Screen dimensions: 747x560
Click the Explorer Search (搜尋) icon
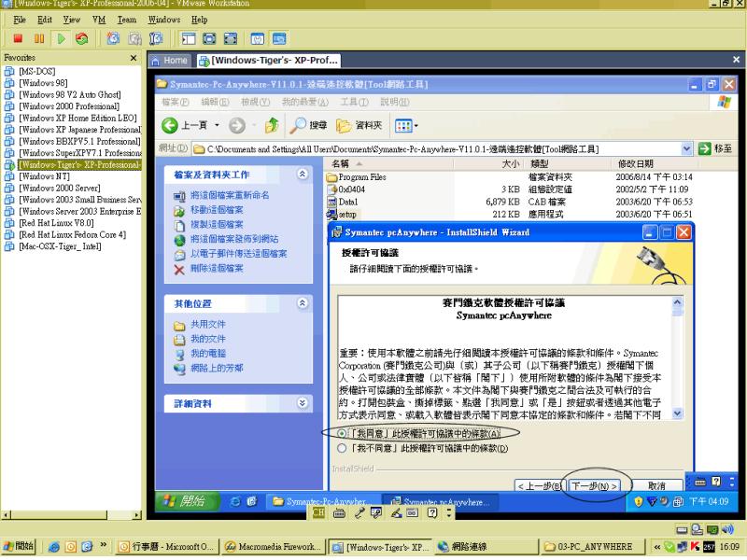pos(298,125)
